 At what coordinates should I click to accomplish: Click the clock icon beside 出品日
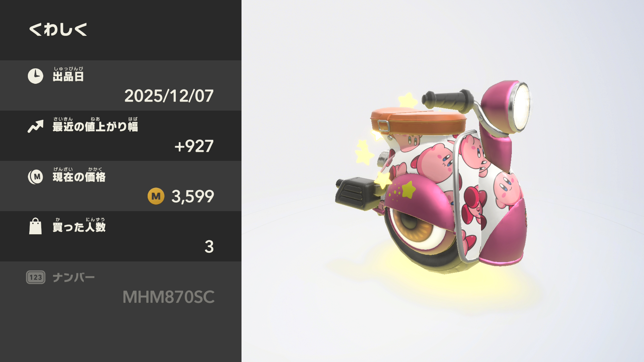(x=36, y=76)
